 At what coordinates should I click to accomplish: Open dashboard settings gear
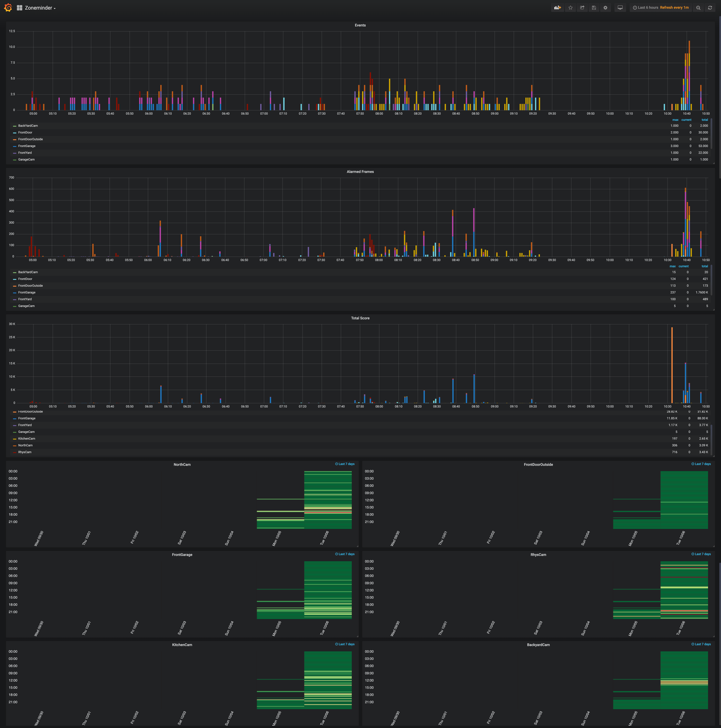[x=606, y=8]
